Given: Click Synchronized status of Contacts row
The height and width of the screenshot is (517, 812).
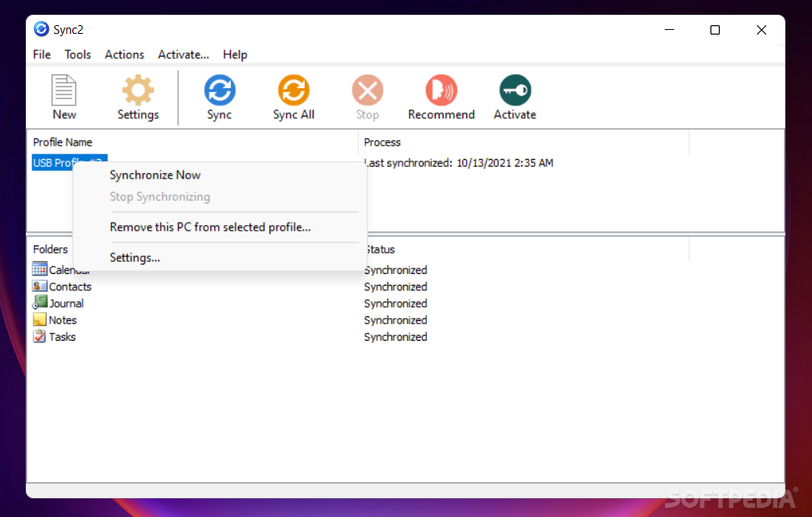Looking at the screenshot, I should point(395,286).
